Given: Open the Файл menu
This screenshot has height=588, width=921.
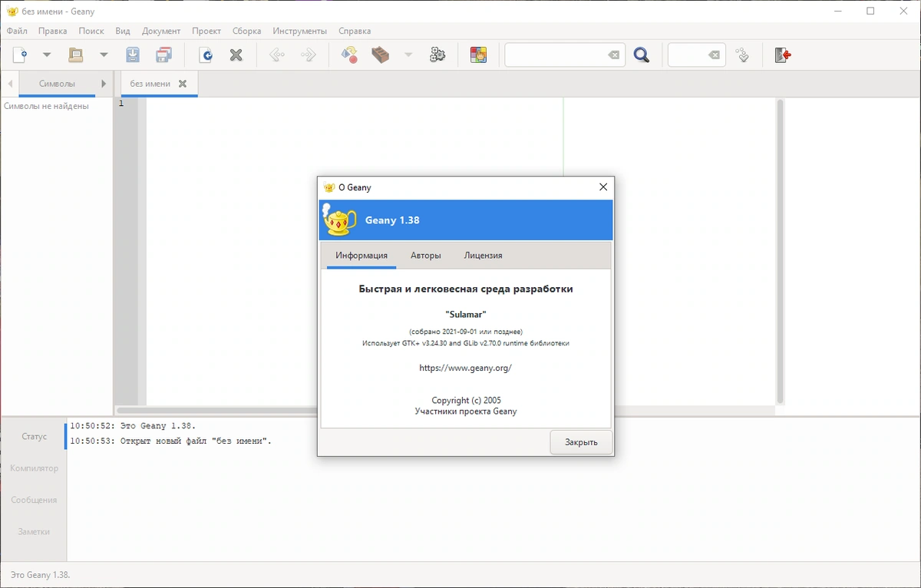Looking at the screenshot, I should point(17,31).
